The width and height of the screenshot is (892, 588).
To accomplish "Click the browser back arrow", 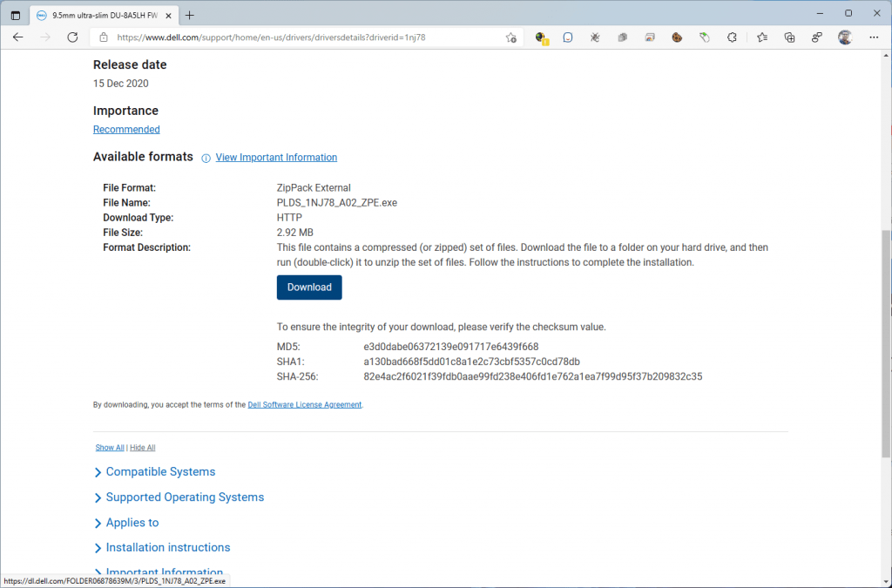I will point(17,37).
